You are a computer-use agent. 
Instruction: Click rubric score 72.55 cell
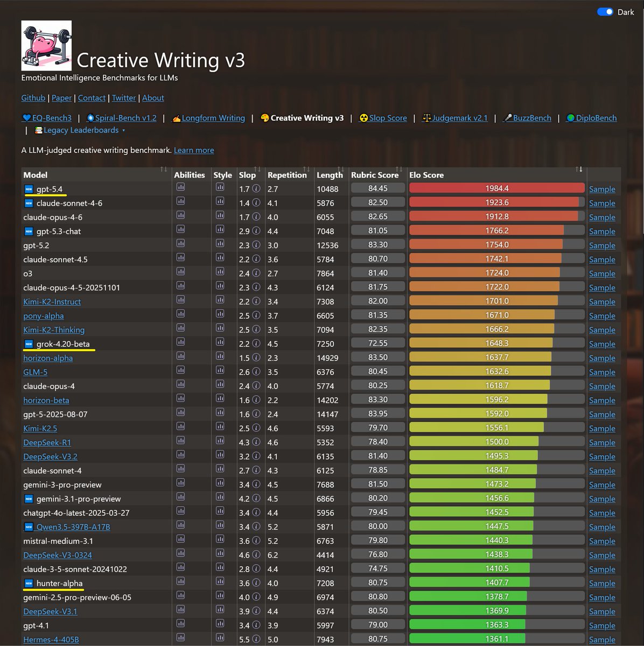[x=378, y=343]
